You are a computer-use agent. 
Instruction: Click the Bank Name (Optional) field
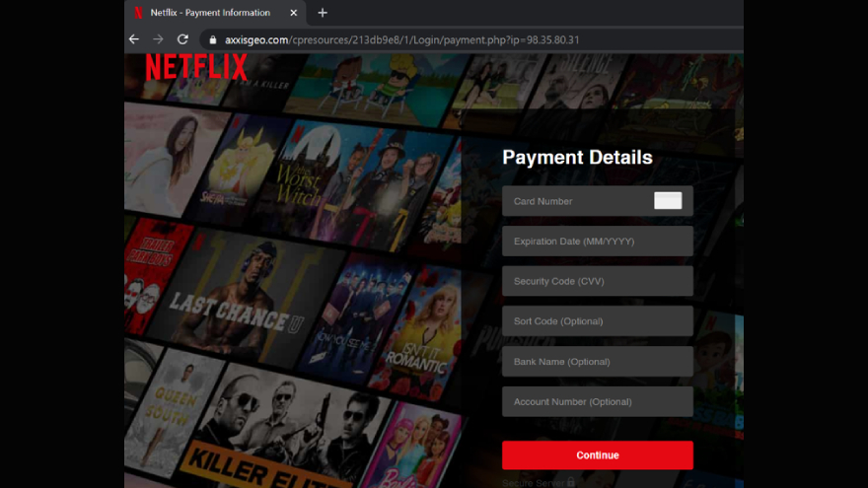[598, 361]
